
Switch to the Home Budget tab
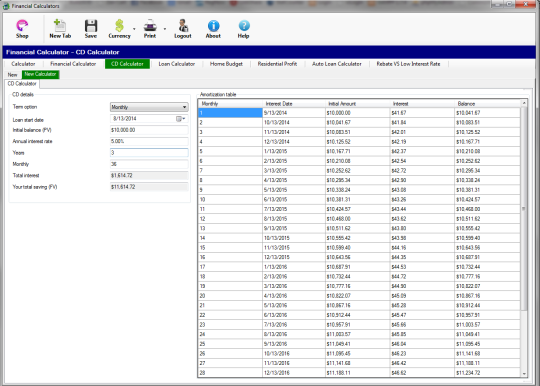[x=226, y=64]
